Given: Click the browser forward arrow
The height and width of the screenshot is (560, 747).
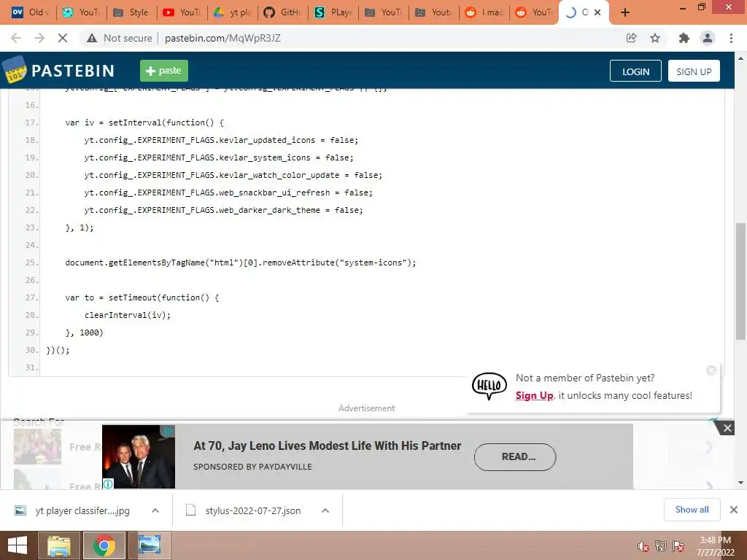Looking at the screenshot, I should pos(39,38).
